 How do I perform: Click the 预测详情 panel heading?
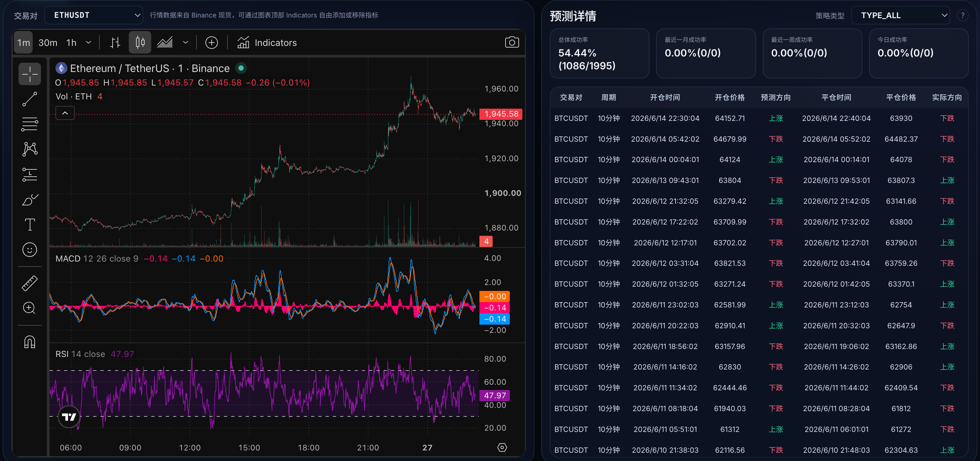point(573,16)
